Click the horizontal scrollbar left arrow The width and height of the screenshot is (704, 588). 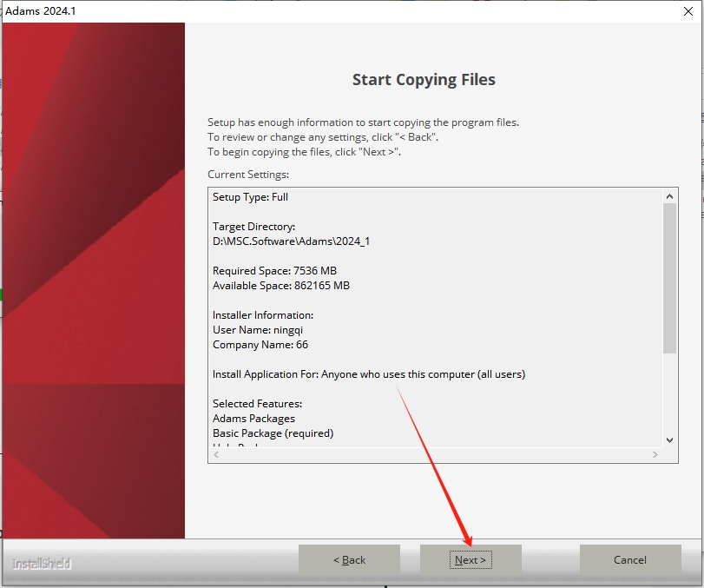click(x=216, y=455)
